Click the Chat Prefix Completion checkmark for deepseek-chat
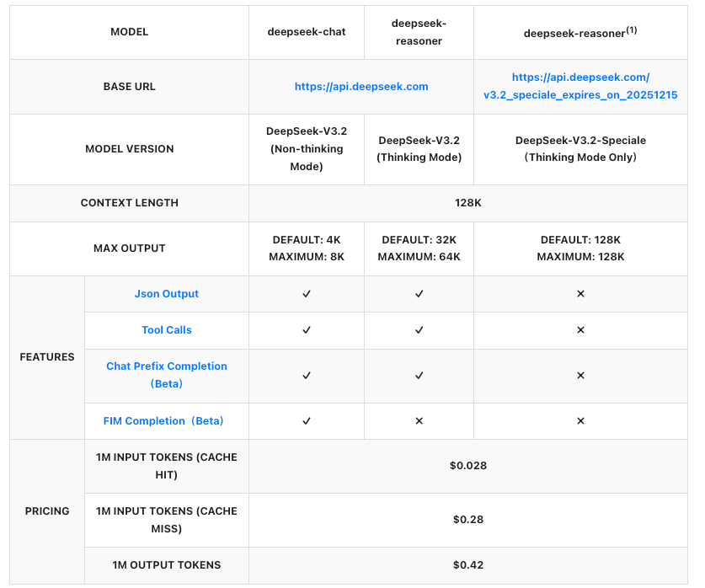Image resolution: width=705 pixels, height=588 pixels. 307,375
